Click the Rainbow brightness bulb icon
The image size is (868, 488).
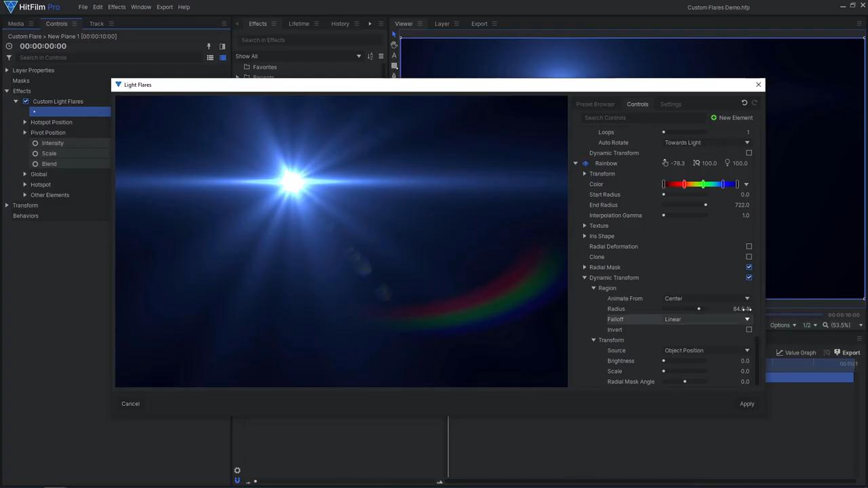click(x=727, y=163)
